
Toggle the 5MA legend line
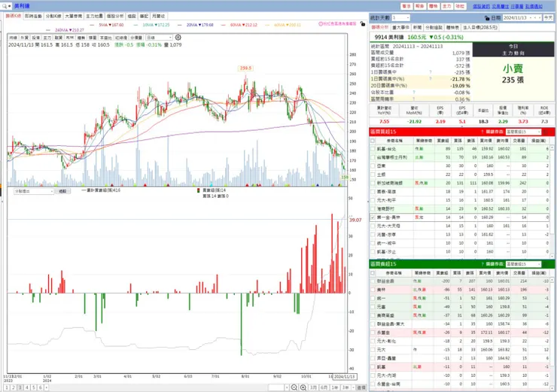(x=108, y=26)
